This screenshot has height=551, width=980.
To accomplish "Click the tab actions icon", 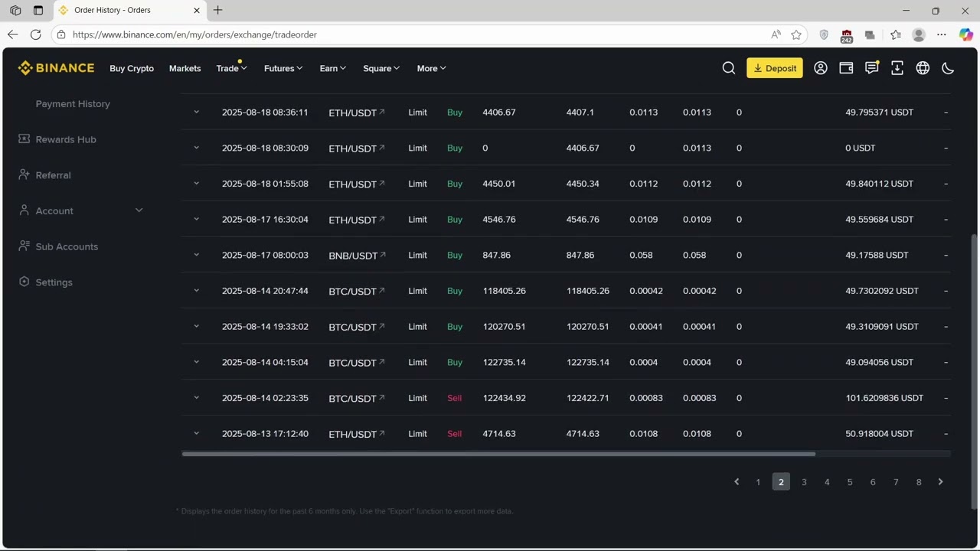I will (x=38, y=11).
